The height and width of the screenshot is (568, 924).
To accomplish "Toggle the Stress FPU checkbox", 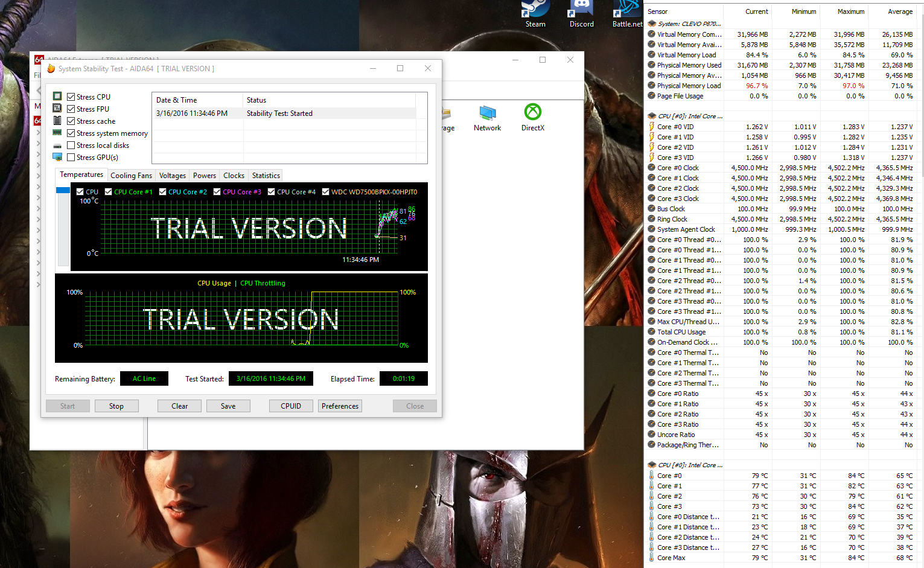I will (71, 109).
